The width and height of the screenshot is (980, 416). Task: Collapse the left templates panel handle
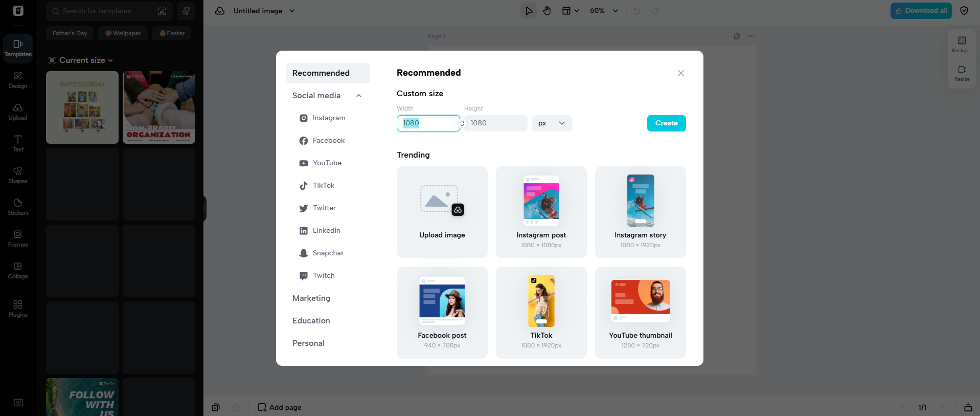click(204, 208)
